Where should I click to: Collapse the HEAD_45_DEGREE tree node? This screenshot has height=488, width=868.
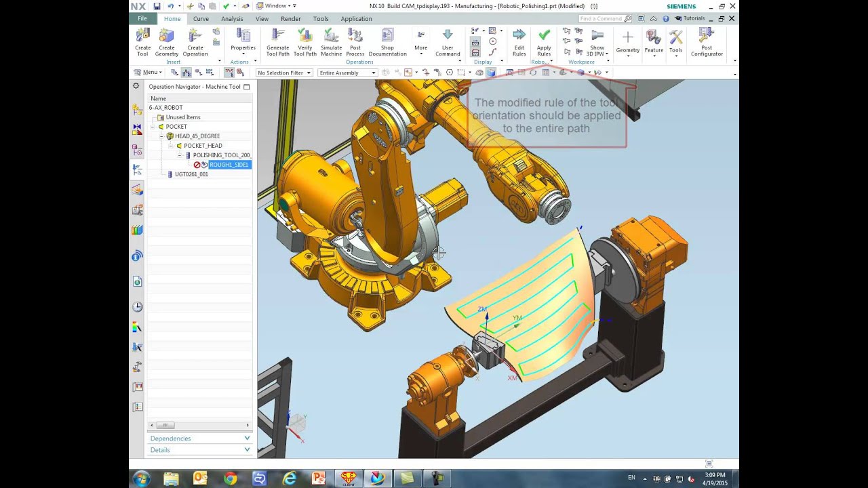coord(162,136)
